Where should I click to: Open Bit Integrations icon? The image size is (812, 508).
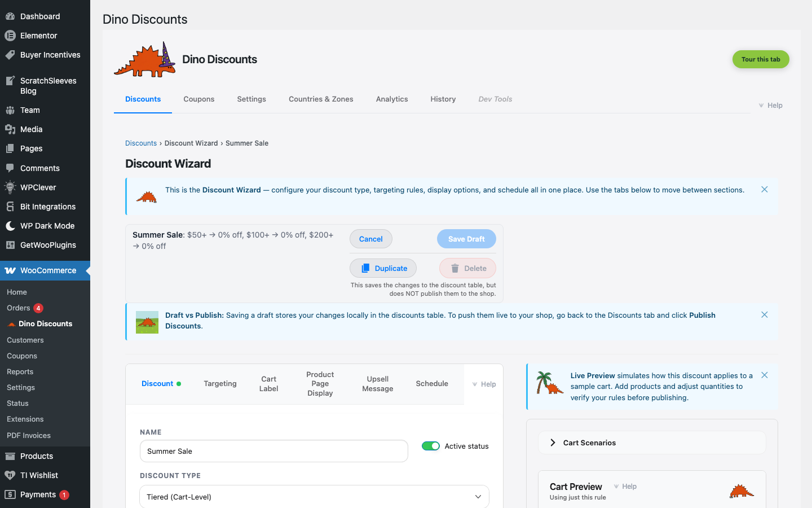click(x=10, y=207)
